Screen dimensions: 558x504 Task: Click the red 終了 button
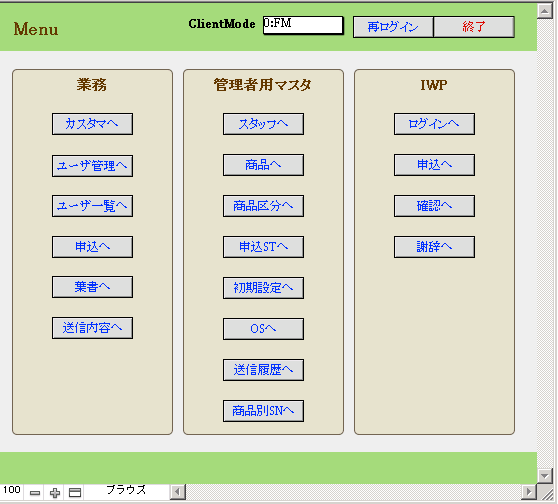[x=474, y=27]
